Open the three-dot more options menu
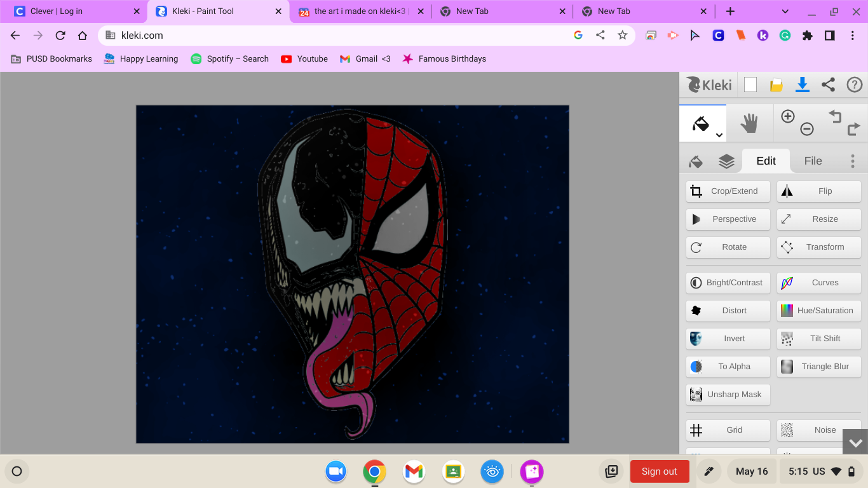Screen dimensions: 868x488 click(853, 161)
